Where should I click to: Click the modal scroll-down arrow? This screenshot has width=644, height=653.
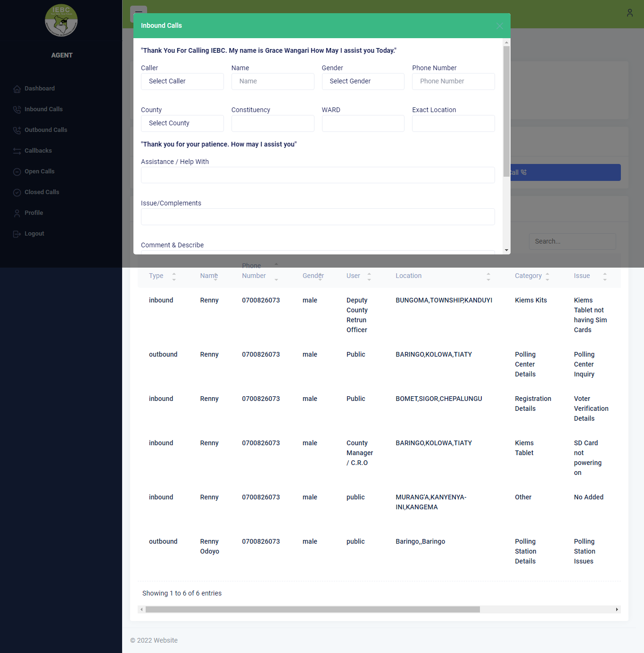[x=507, y=250]
